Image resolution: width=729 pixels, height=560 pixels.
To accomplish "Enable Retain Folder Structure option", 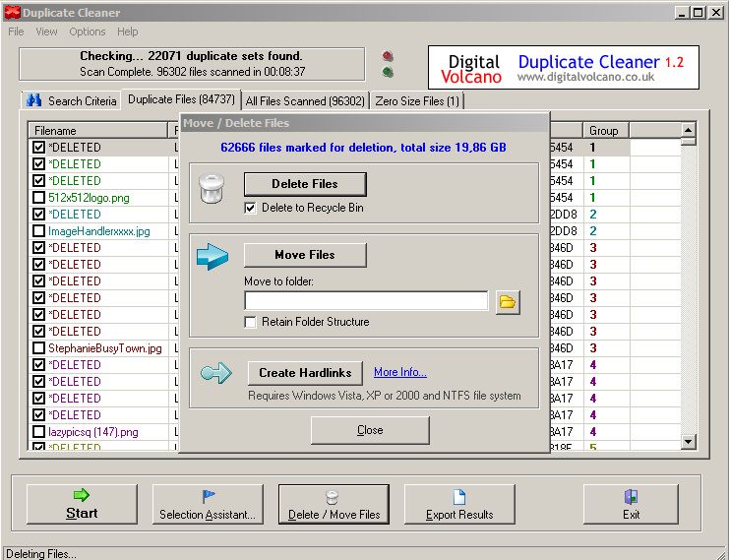I will (251, 322).
